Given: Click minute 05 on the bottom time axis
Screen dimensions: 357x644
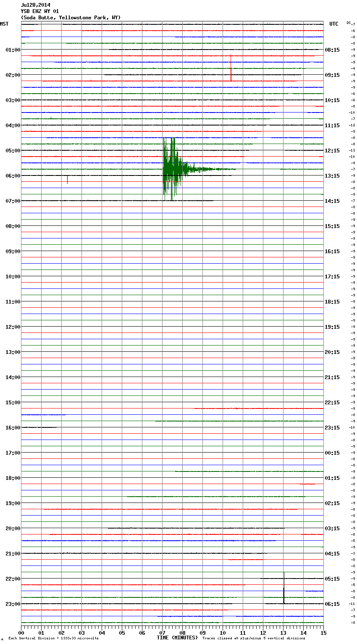Looking at the screenshot, I should (122, 633).
